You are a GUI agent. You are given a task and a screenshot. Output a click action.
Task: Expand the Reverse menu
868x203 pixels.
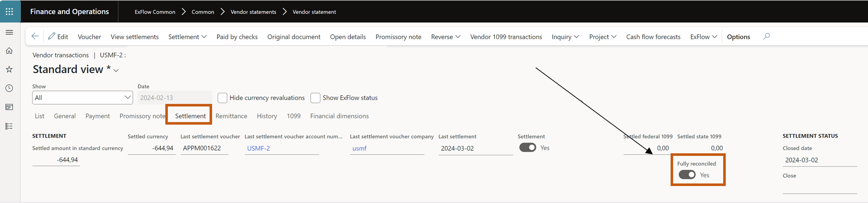coord(446,37)
